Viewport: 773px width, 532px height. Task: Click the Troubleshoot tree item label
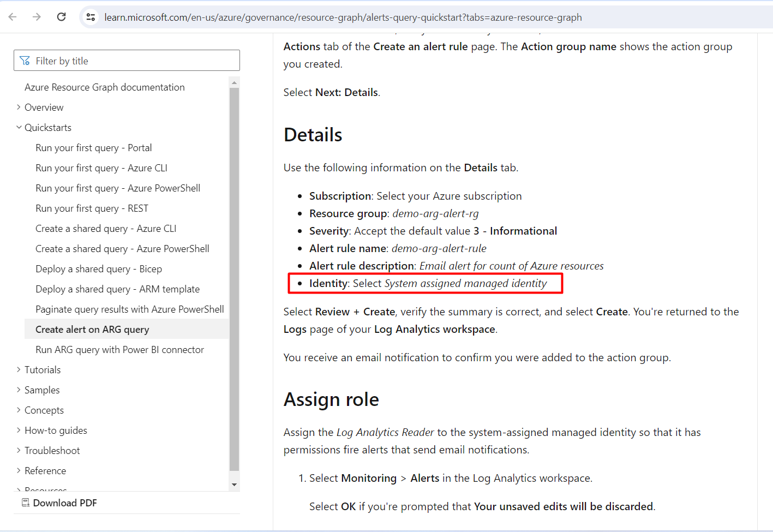(x=52, y=451)
